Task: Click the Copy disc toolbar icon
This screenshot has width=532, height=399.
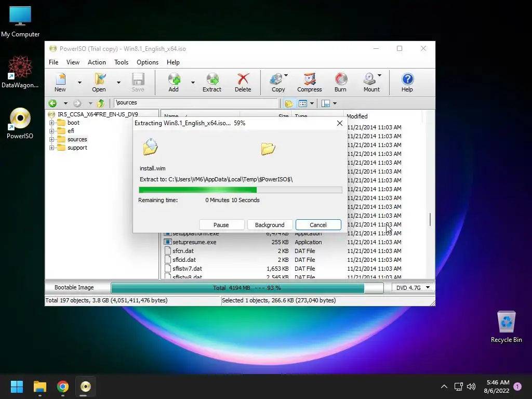Action: click(x=277, y=82)
